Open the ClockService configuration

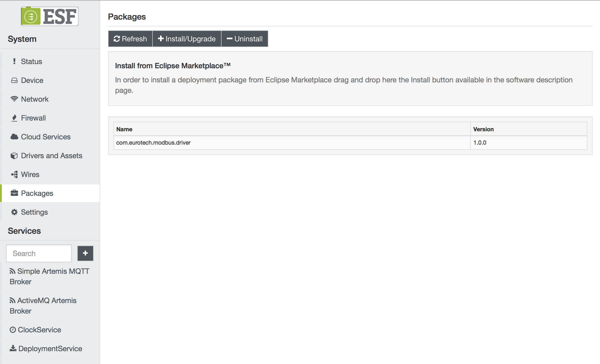click(39, 330)
